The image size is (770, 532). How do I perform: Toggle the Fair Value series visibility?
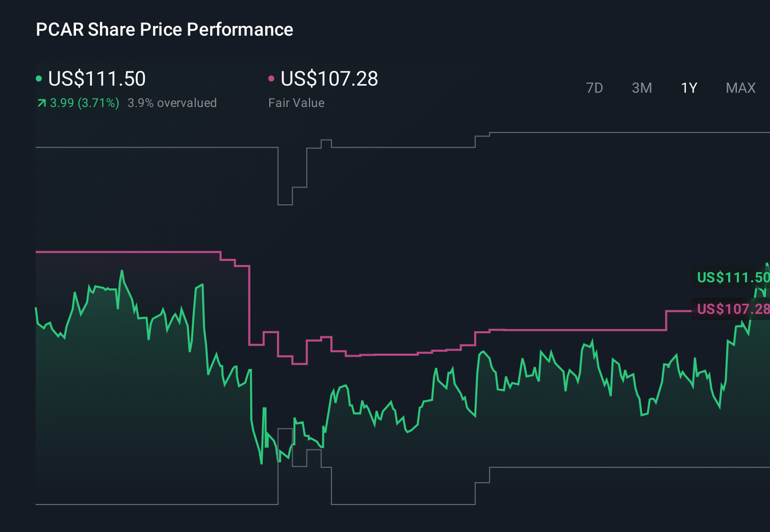click(x=271, y=78)
